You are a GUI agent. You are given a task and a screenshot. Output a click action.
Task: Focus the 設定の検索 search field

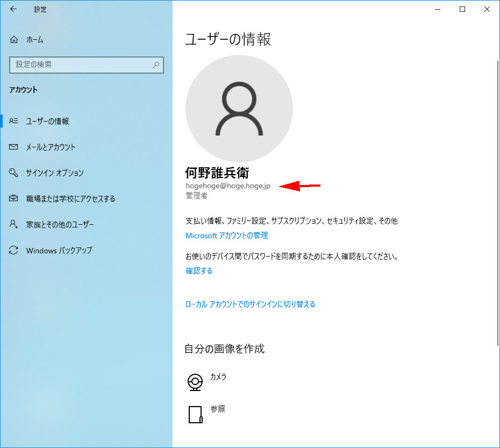point(81,65)
